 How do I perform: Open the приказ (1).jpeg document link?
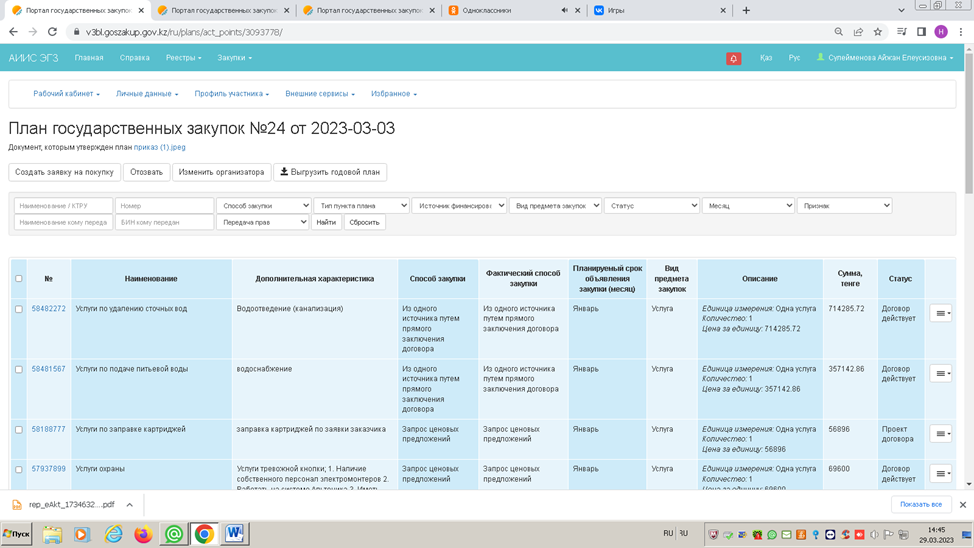[160, 147]
